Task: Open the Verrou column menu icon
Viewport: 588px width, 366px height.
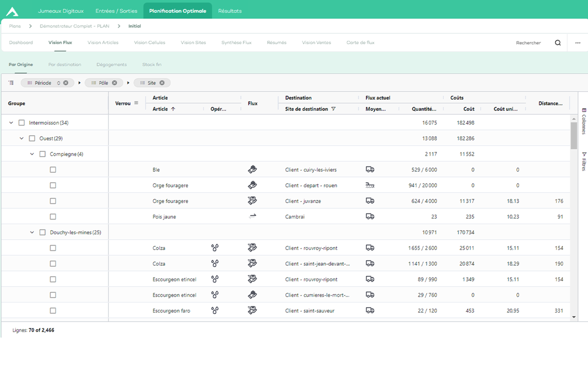Action: [x=136, y=103]
